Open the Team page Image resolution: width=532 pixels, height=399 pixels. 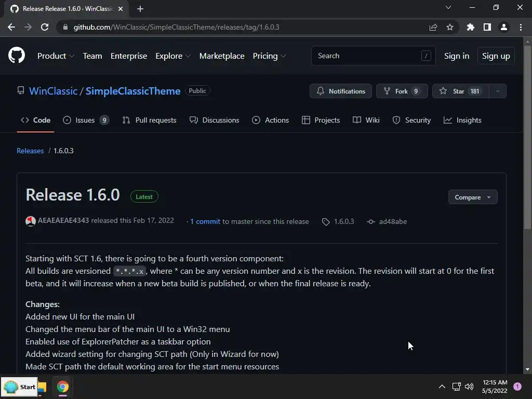[x=92, y=56]
